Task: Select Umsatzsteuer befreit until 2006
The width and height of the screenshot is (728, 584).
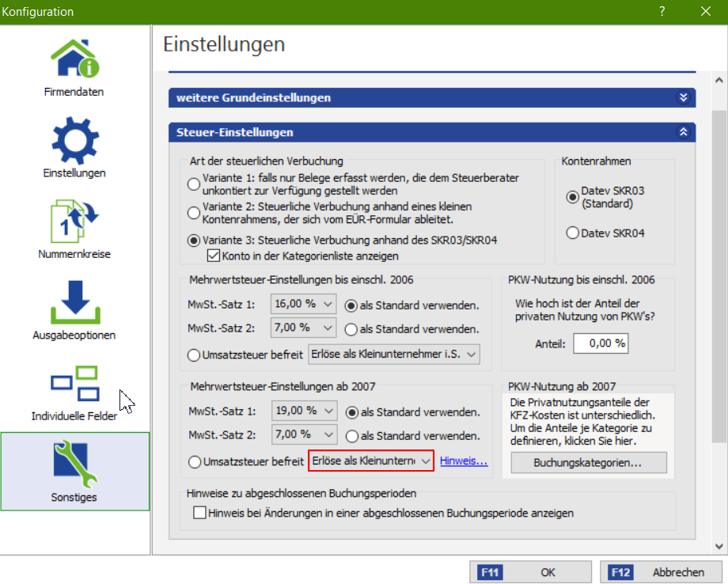Action: 194,355
